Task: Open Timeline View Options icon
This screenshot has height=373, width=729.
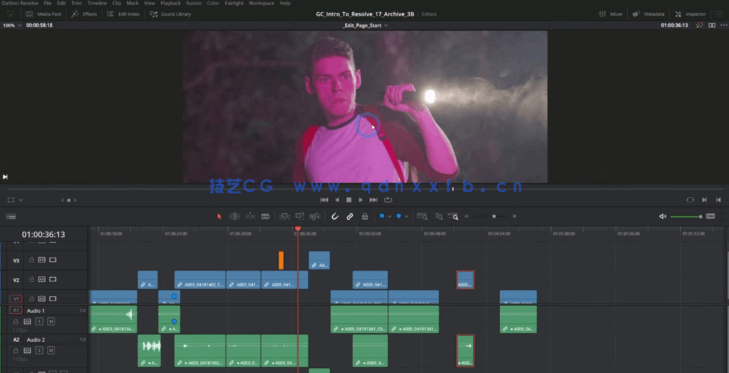Action: pyautogui.click(x=11, y=216)
